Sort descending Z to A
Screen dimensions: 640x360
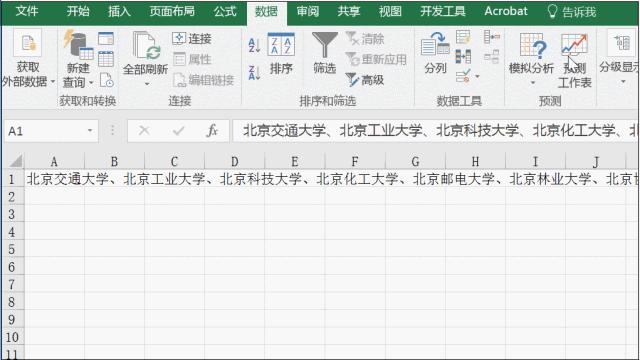pos(254,73)
